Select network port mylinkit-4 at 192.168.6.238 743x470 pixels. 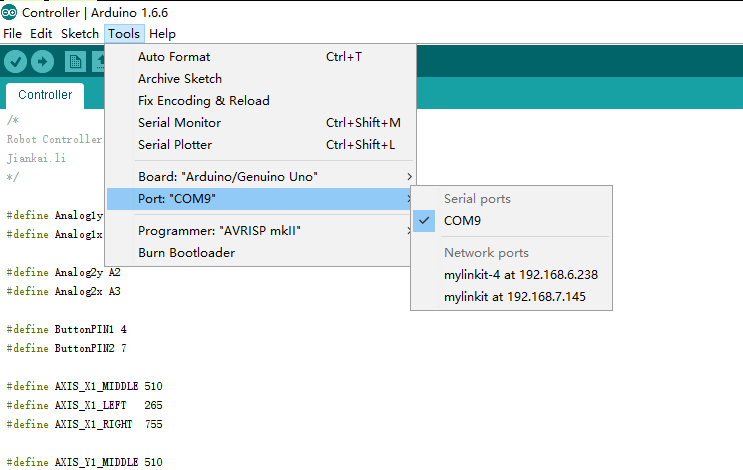(x=511, y=275)
